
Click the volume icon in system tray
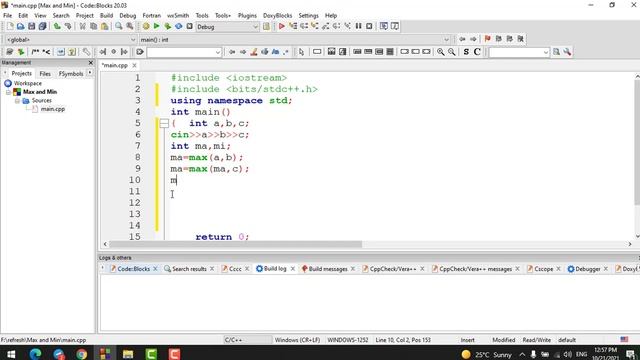(568, 354)
